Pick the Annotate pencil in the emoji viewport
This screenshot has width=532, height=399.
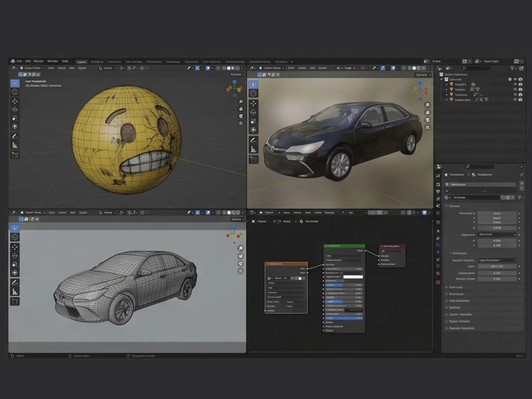coord(15,136)
